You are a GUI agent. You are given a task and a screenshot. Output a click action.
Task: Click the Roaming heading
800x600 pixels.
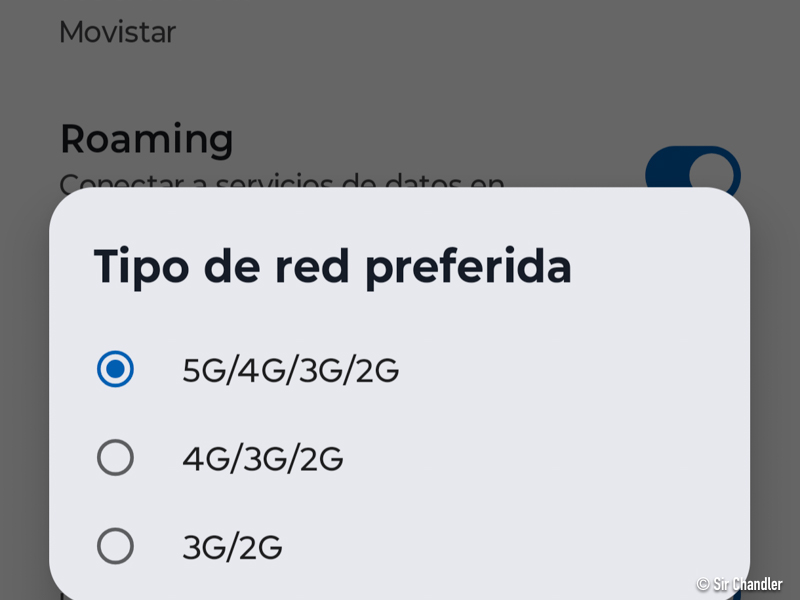[146, 139]
